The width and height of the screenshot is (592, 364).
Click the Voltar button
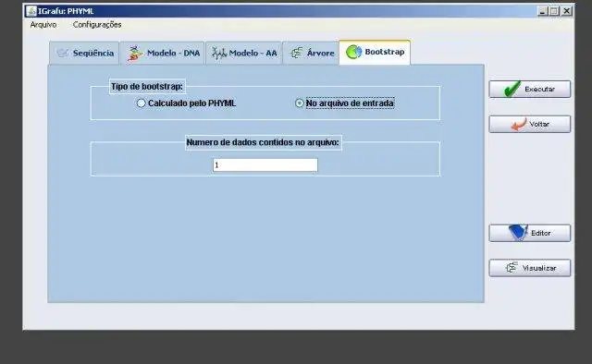pyautogui.click(x=530, y=124)
